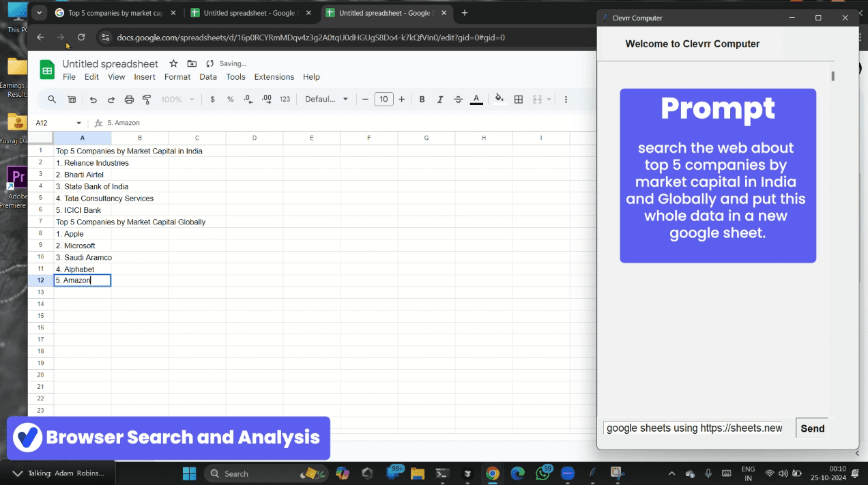This screenshot has width=868, height=485.
Task: Select cell with 3. Saudi Aramco
Action: (84, 258)
